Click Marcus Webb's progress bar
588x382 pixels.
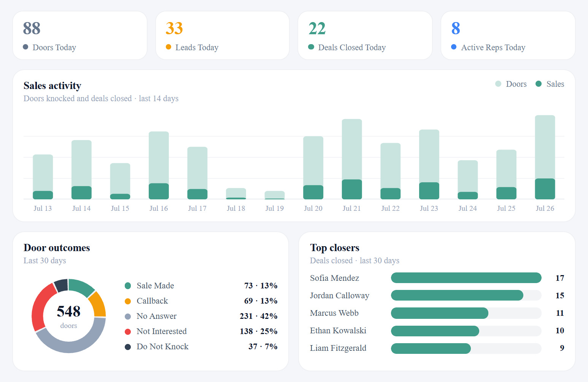point(466,313)
